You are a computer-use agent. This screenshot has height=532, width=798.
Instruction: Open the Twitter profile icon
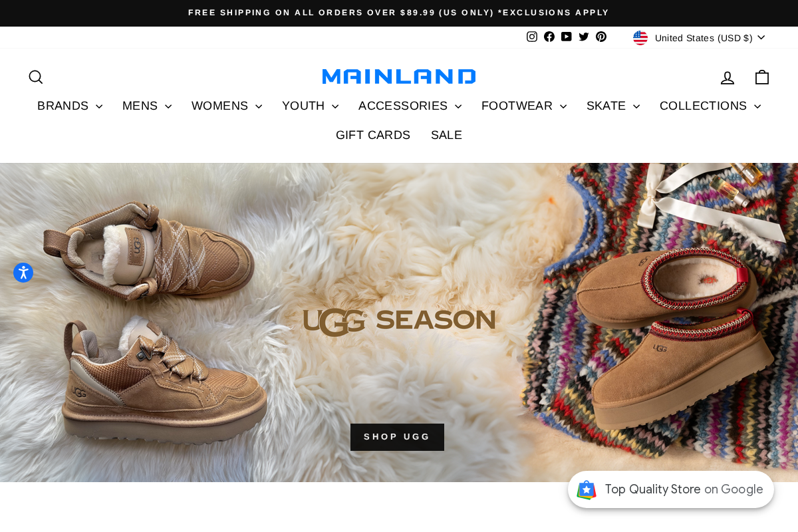pyautogui.click(x=584, y=37)
